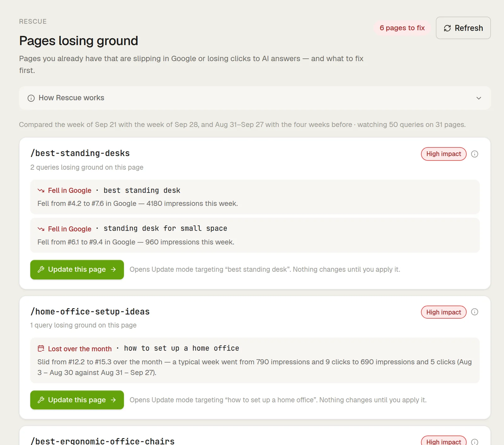Click arrow icon in best-standing-desks Update button

pyautogui.click(x=113, y=269)
